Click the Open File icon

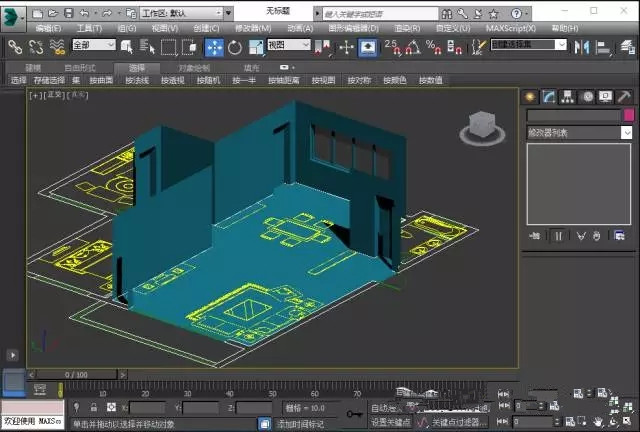[x=53, y=13]
